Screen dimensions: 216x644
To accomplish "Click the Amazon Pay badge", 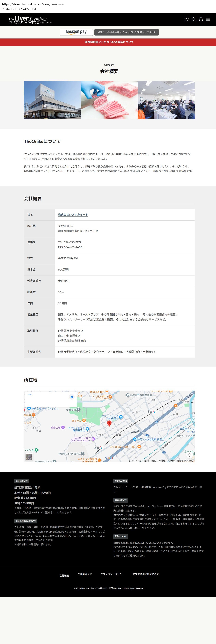I will (76, 32).
